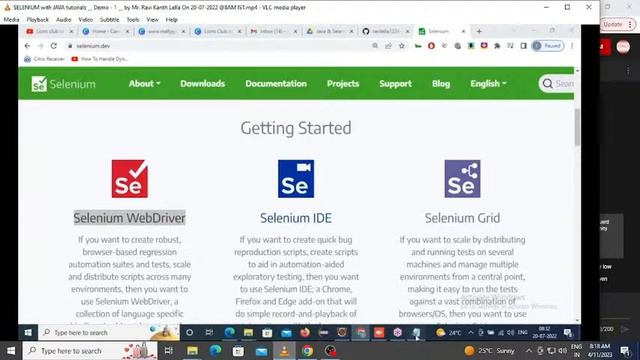Open the VLC Media menu

11,20
